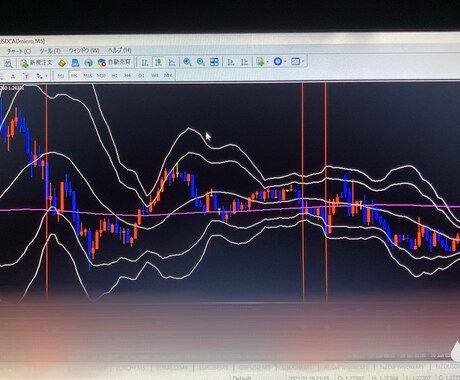
Task: Switch timeframe to W1
Action: point(155,76)
